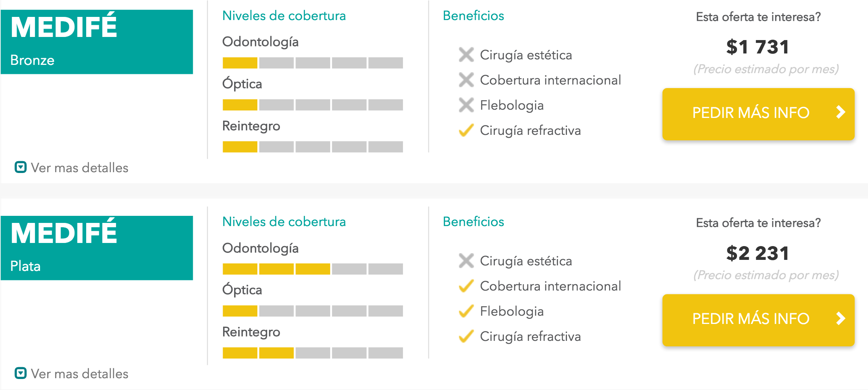
Task: Select the MEDIFÉ Plata plan banner
Action: tap(97, 248)
